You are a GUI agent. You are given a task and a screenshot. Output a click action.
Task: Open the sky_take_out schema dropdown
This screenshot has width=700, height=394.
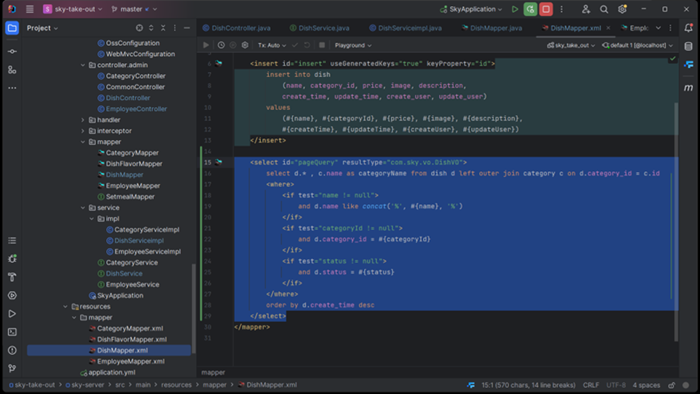pyautogui.click(x=571, y=45)
